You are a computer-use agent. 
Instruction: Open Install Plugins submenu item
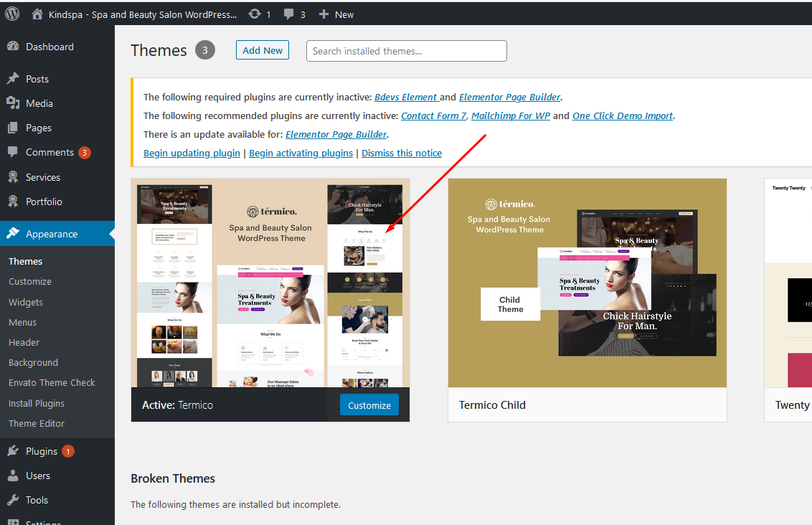click(x=37, y=403)
